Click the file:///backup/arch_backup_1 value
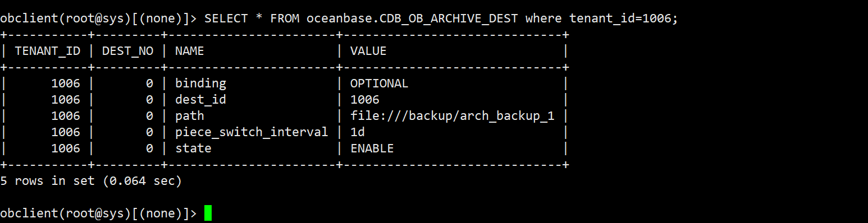Image resolution: width=868 pixels, height=223 pixels. [453, 116]
